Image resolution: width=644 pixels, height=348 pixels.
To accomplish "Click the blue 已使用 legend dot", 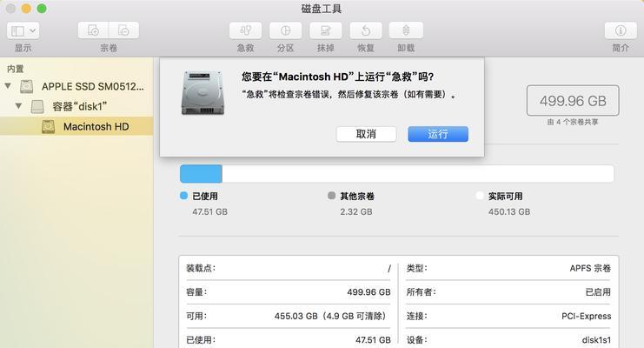I will click(183, 196).
